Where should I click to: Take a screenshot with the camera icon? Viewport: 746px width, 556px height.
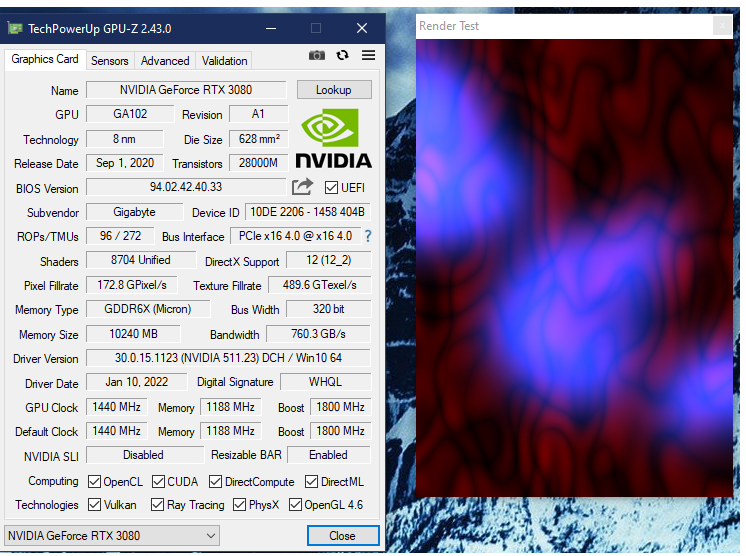(317, 56)
